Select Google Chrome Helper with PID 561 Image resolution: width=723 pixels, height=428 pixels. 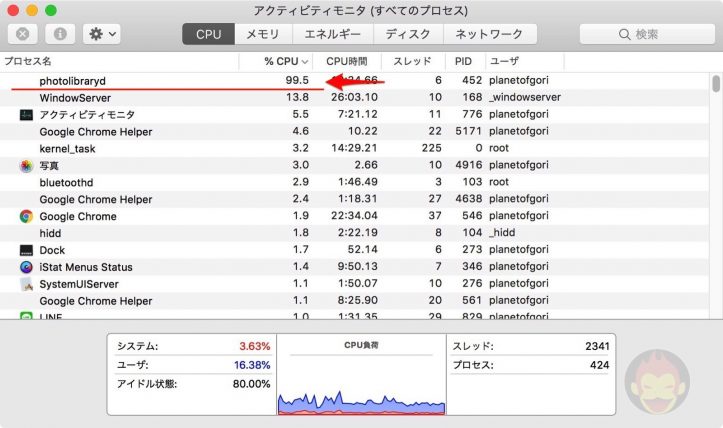pos(354,301)
